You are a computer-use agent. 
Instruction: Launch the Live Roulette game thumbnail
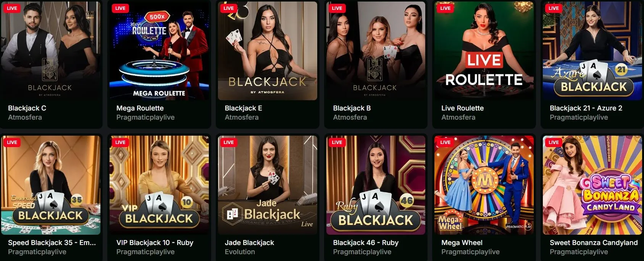point(484,51)
